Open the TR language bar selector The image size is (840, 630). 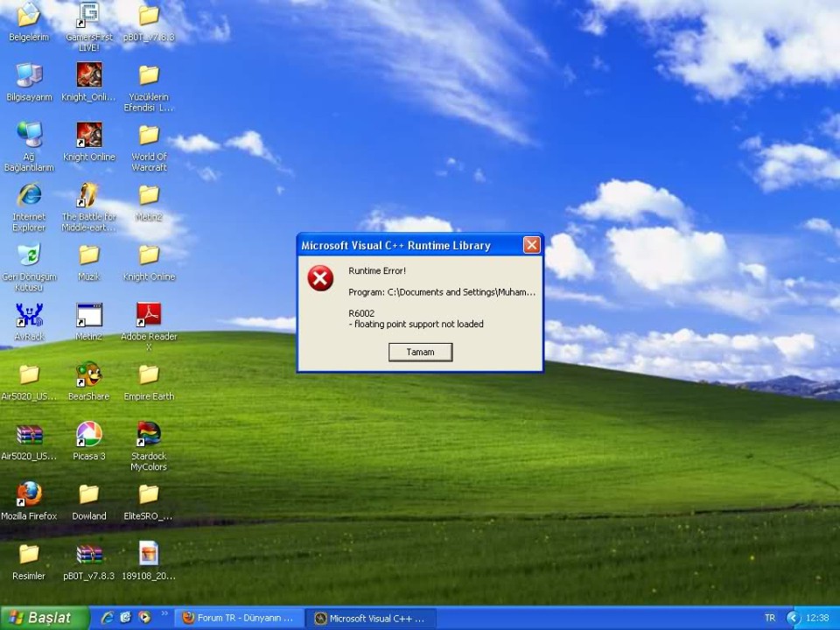[770, 619]
